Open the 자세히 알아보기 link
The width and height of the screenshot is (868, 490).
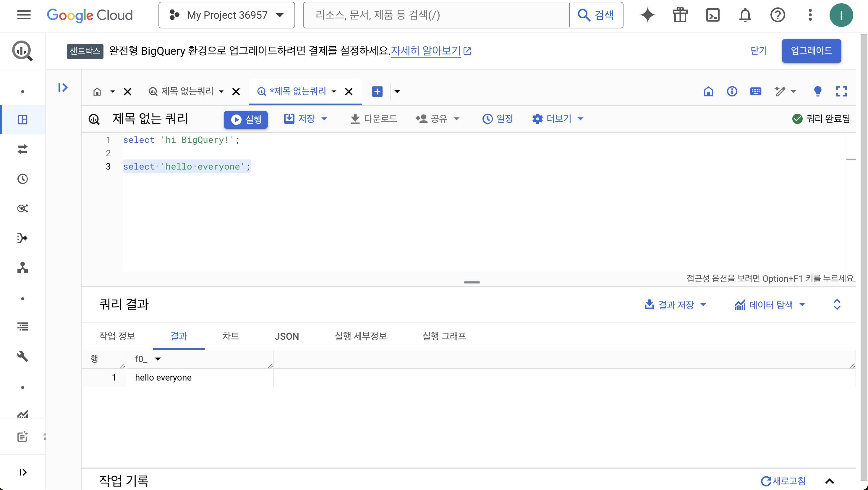pos(426,51)
